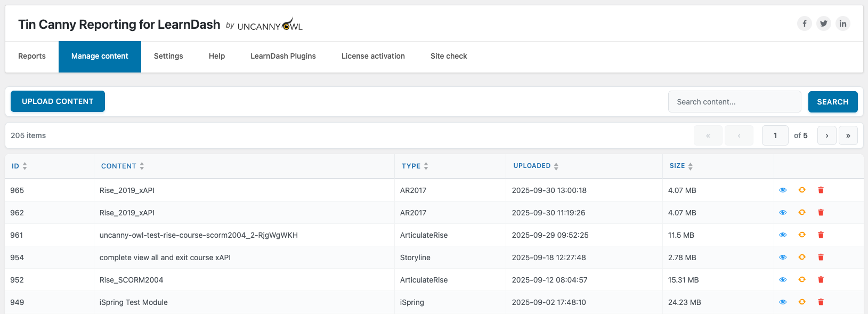The image size is (868, 314).
Task: Delete content item 965 with trash icon
Action: [x=821, y=190]
